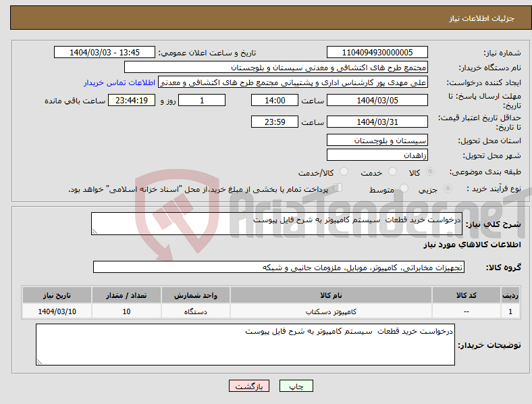Select the کالا radio button
The width and height of the screenshot is (532, 404).
pos(430,172)
